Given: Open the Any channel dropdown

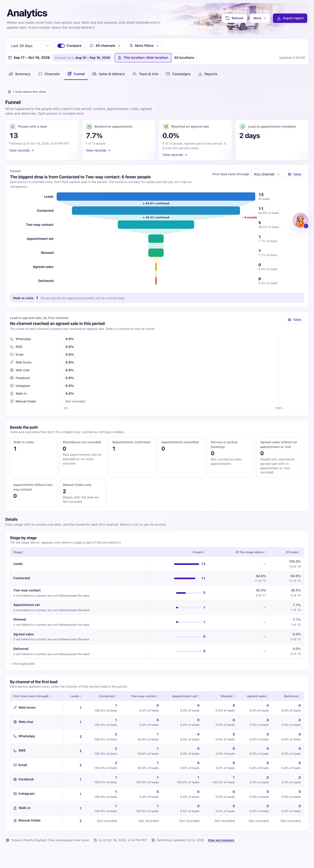Looking at the screenshot, I should 267,174.
